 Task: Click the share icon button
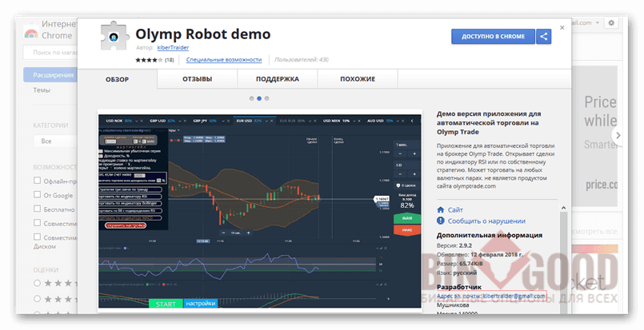pyautogui.click(x=543, y=36)
